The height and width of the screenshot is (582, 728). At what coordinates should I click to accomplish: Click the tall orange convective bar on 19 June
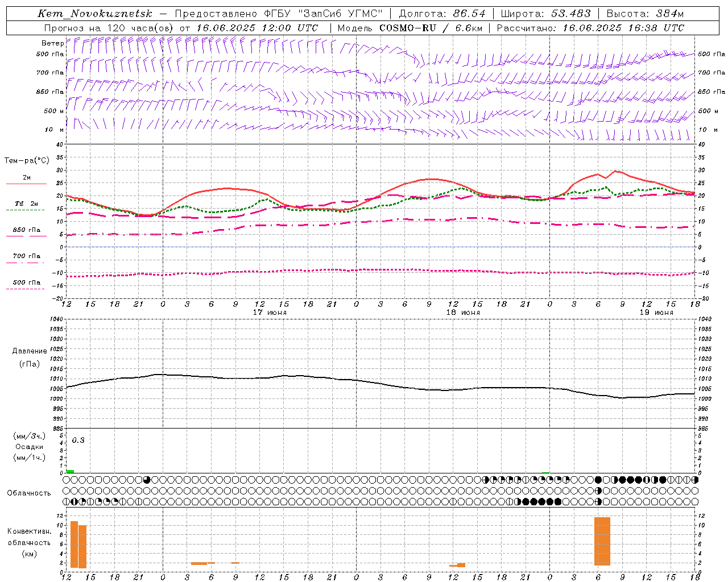point(602,541)
